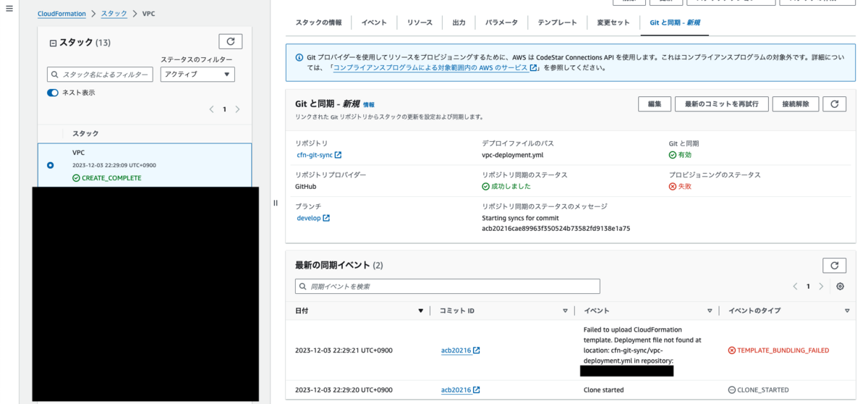868x404 pixels.
Task: Open the Change sets tab
Action: click(x=613, y=22)
